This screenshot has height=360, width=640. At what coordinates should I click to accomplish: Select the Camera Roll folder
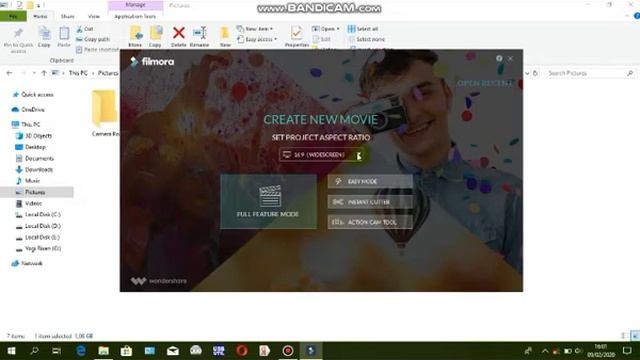click(x=105, y=114)
